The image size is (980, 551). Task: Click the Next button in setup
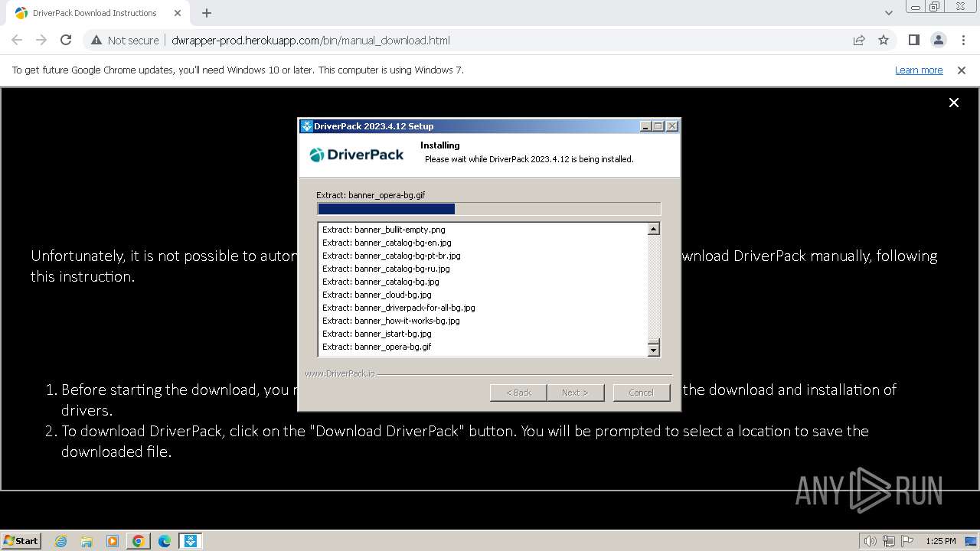click(x=575, y=393)
